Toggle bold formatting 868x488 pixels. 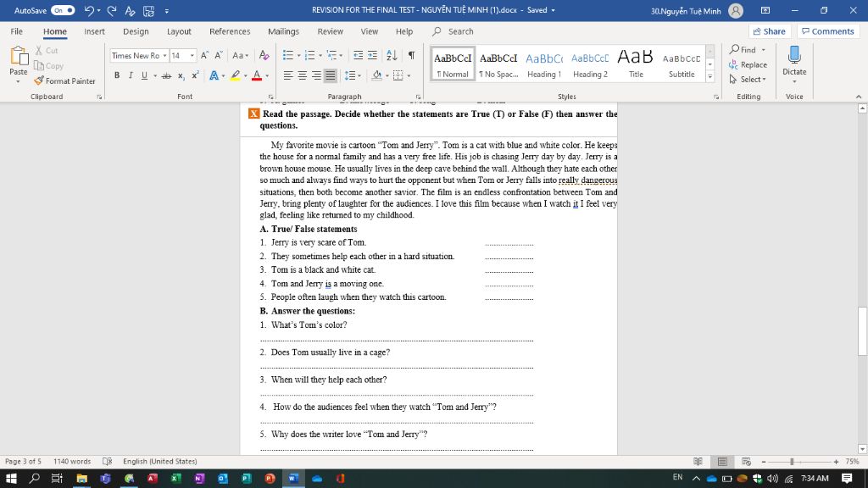coord(117,75)
